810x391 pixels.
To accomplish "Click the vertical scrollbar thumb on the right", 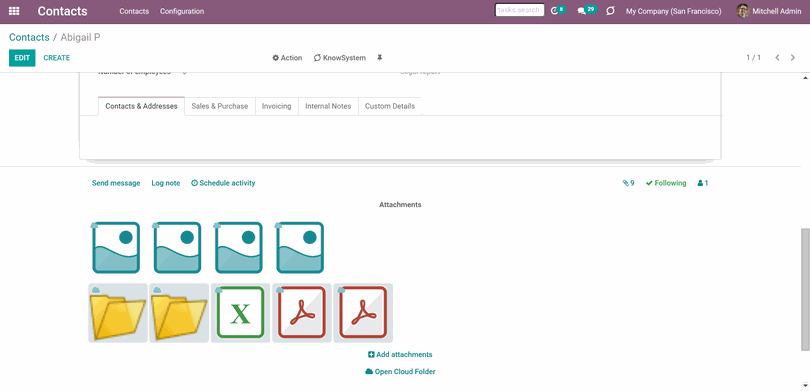I will coord(805,289).
